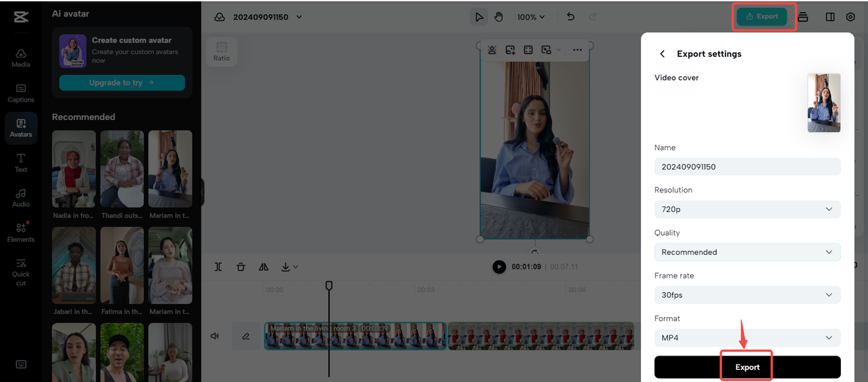The width and height of the screenshot is (868, 382).
Task: Click the Recommended section heading
Action: click(83, 116)
